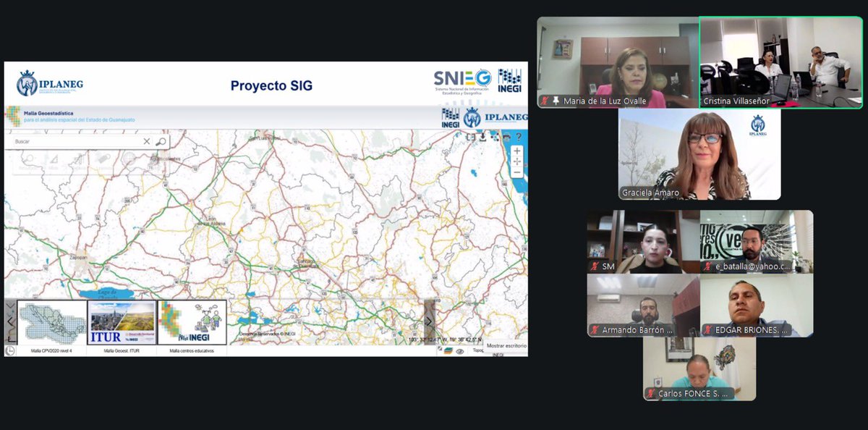Click the Proyecto SIG title
The width and height of the screenshot is (868, 430).
(271, 85)
